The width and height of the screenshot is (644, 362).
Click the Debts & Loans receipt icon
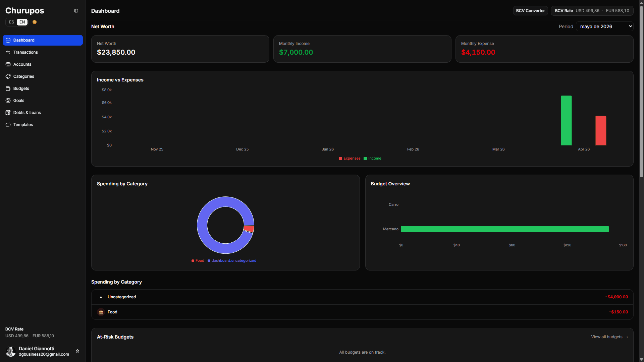[x=8, y=113]
